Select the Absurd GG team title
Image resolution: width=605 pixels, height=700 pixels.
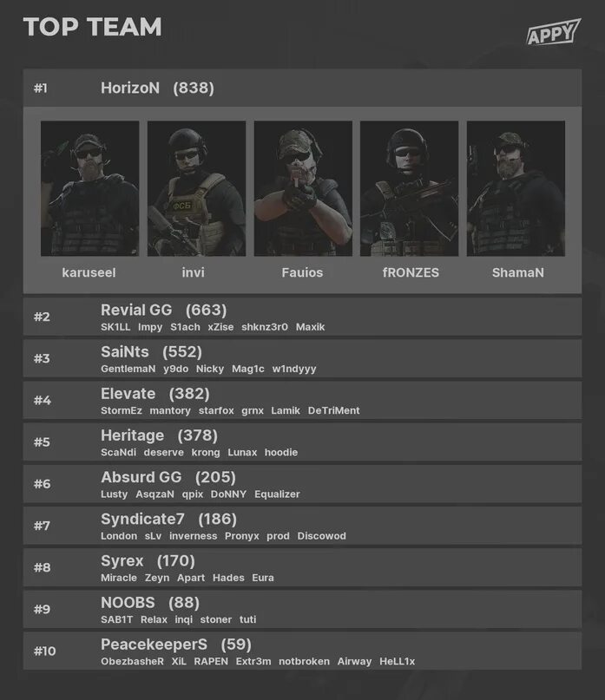(x=141, y=477)
